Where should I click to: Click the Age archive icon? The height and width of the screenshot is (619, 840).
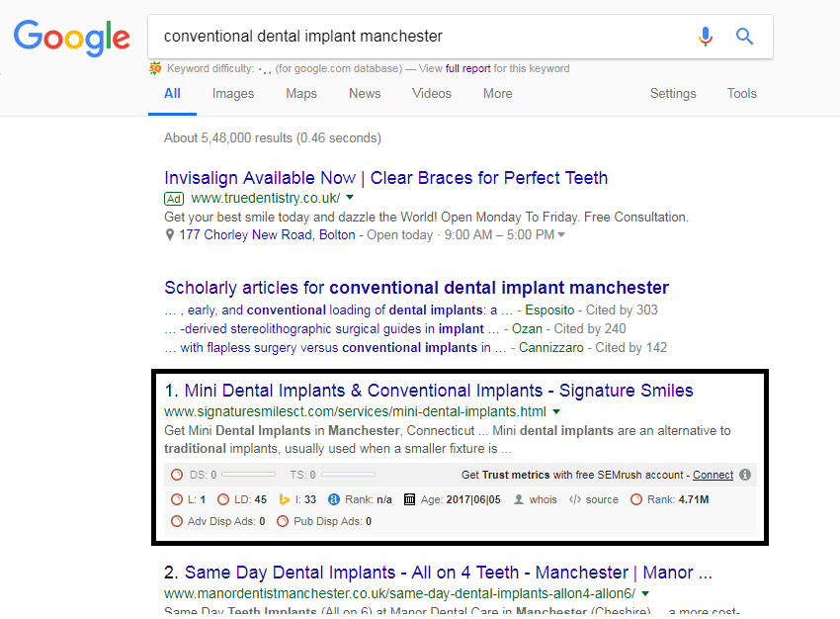point(409,499)
